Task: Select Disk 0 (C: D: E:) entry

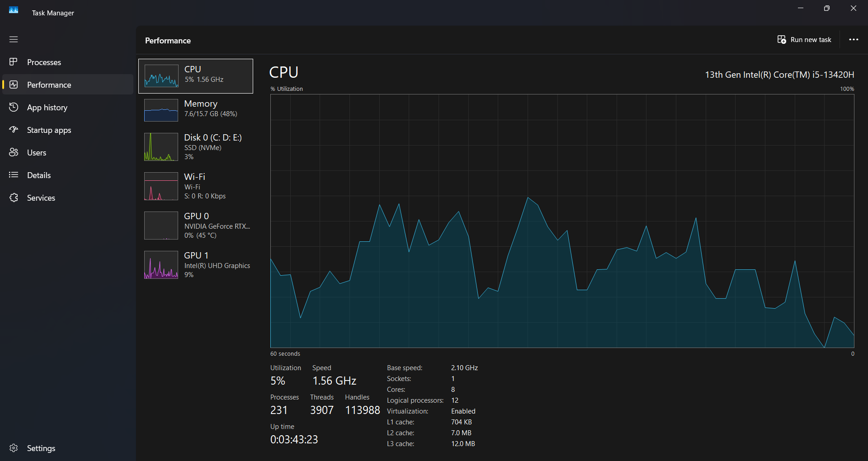Action: [x=196, y=147]
